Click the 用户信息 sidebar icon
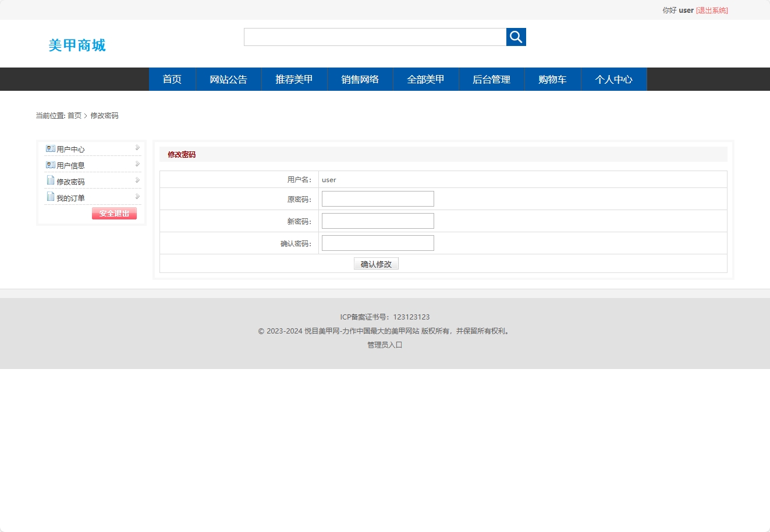 click(49, 165)
